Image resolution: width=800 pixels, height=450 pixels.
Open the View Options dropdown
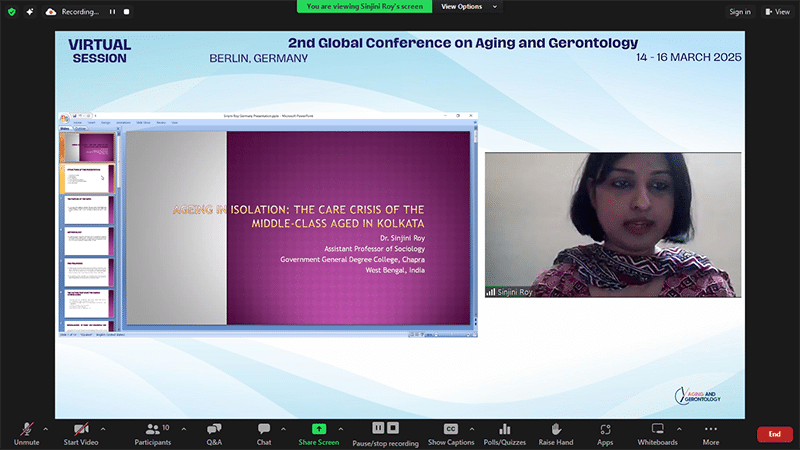coord(467,6)
